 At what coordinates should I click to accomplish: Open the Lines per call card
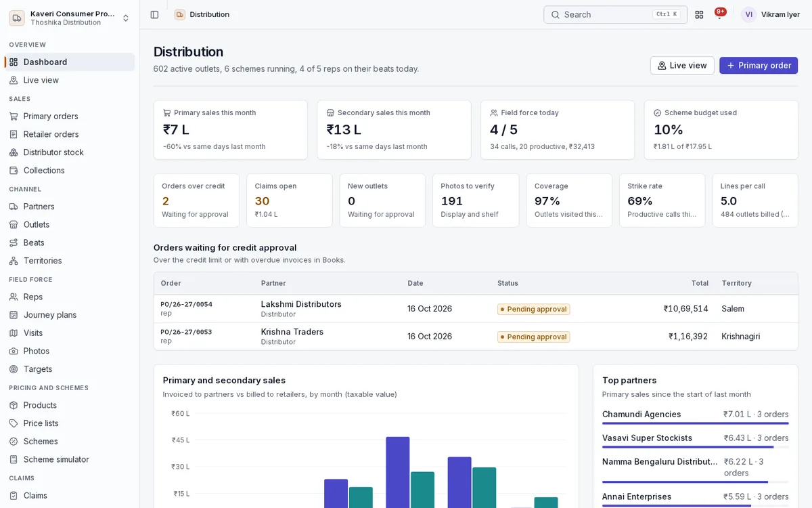[x=755, y=200]
